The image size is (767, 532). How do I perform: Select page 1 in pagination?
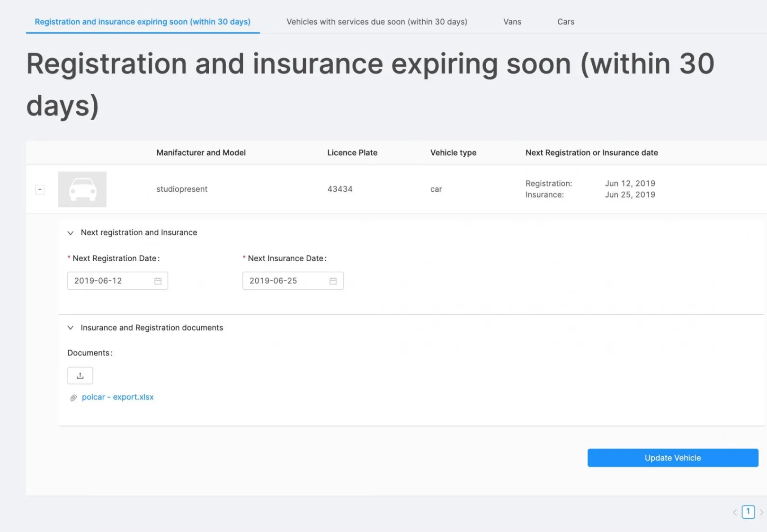(748, 512)
